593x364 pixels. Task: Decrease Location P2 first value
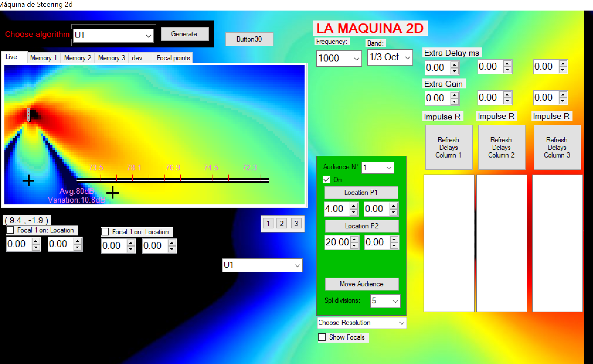[354, 245]
